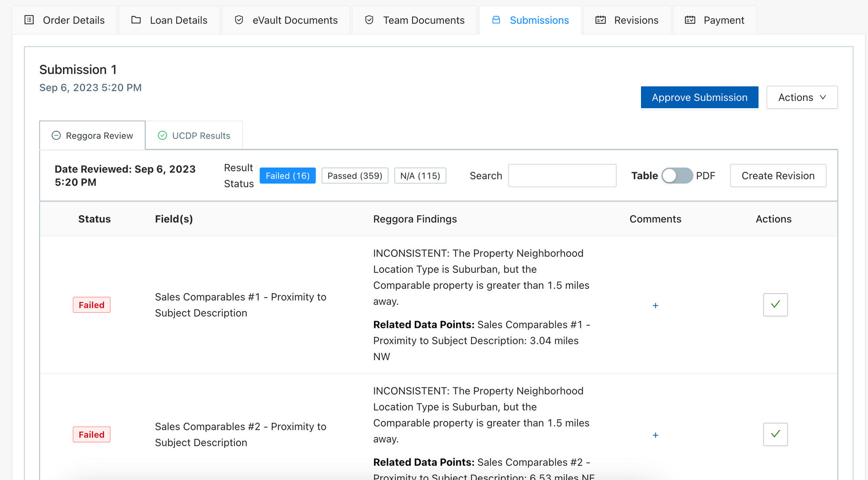
Task: Click the Loan Details folder icon
Action: tap(136, 20)
